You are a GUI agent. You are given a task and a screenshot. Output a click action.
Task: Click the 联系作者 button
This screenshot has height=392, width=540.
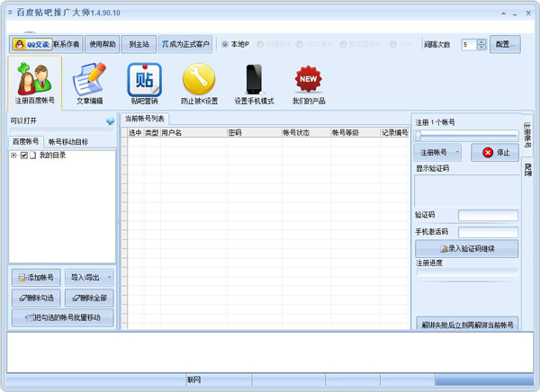click(x=67, y=44)
